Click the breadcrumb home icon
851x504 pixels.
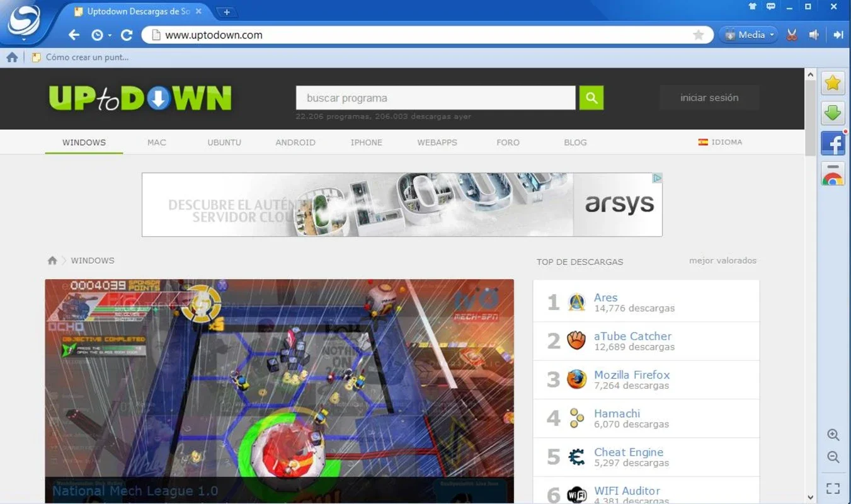pos(52,260)
